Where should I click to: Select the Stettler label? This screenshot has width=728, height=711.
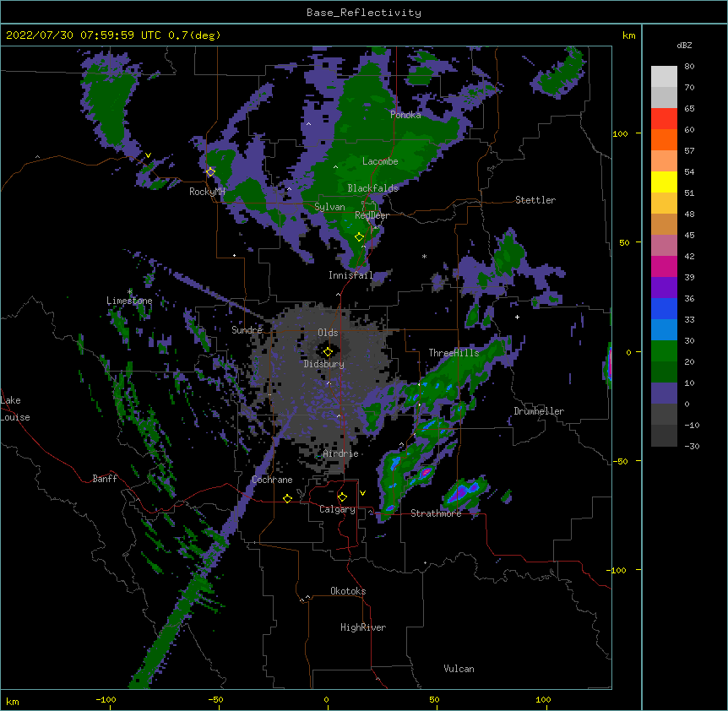coord(535,200)
